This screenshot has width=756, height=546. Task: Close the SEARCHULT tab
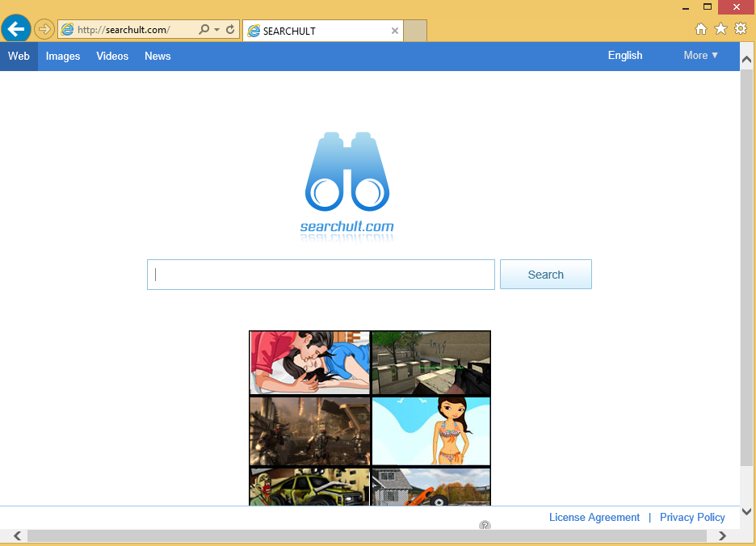[395, 31]
